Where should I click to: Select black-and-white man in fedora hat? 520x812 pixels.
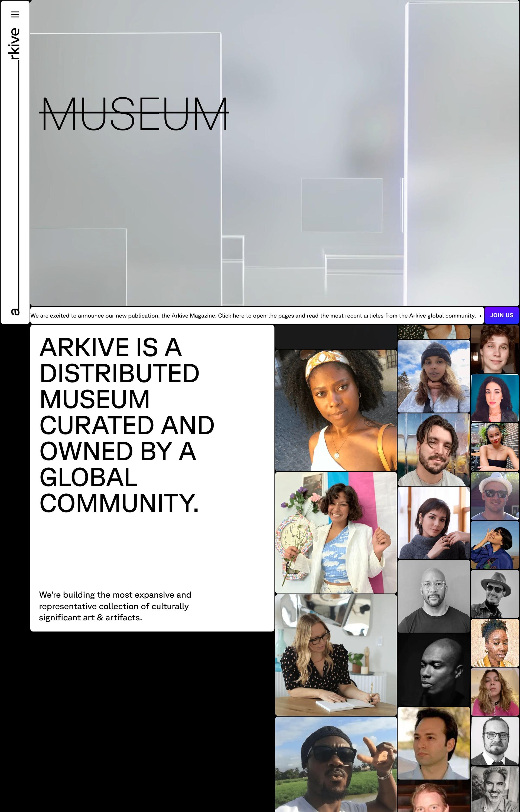click(495, 594)
